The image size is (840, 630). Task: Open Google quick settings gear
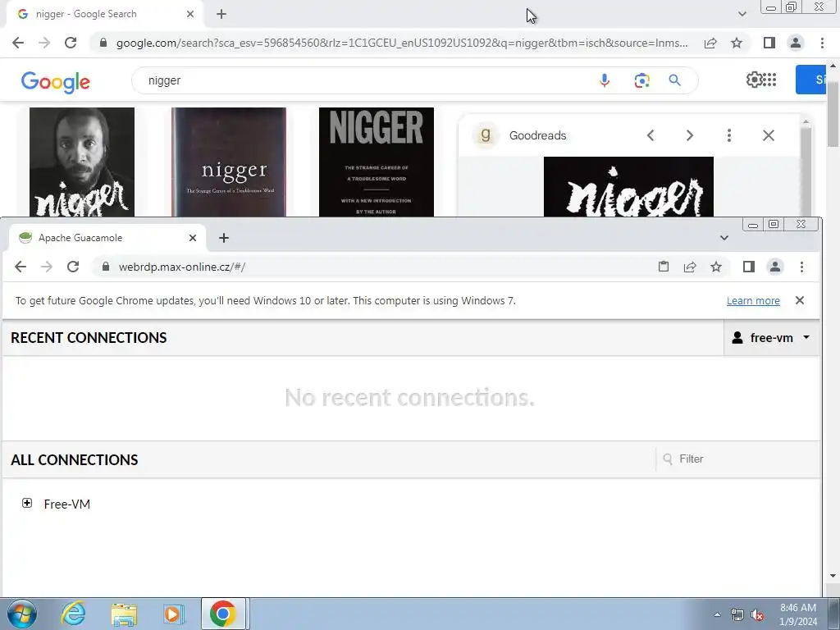[x=754, y=80]
